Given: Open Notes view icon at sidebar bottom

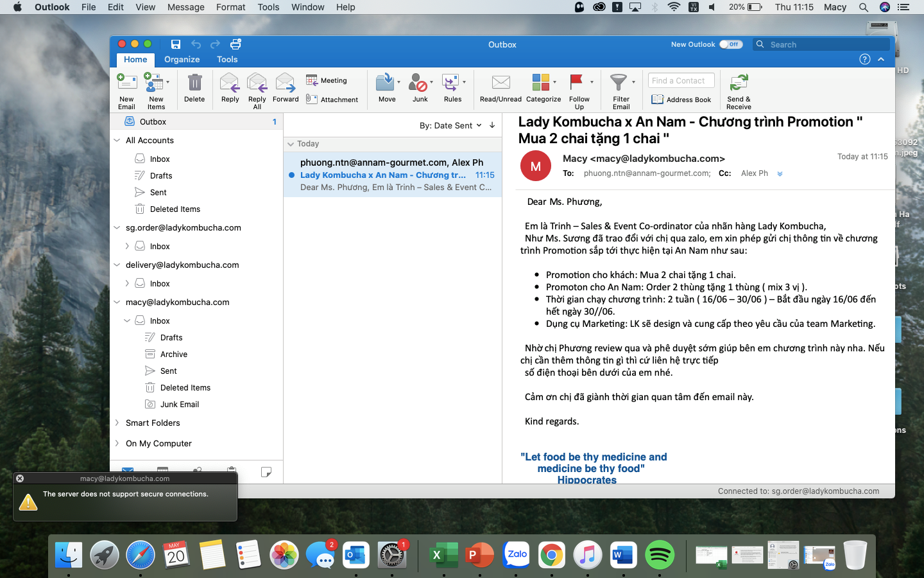Looking at the screenshot, I should [x=266, y=472].
